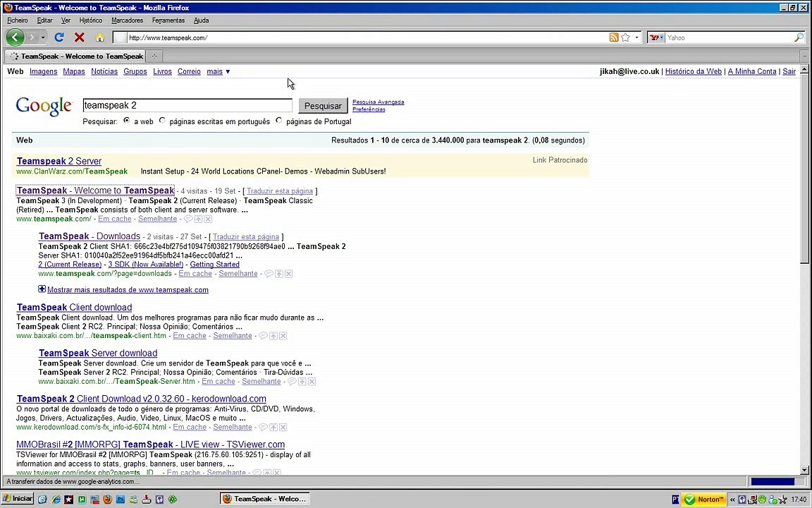Go back with the green back arrow
The height and width of the screenshot is (508, 812).
(15, 37)
